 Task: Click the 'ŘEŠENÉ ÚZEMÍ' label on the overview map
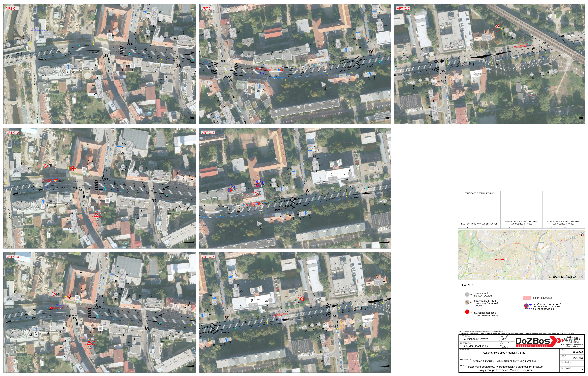[x=500, y=259]
